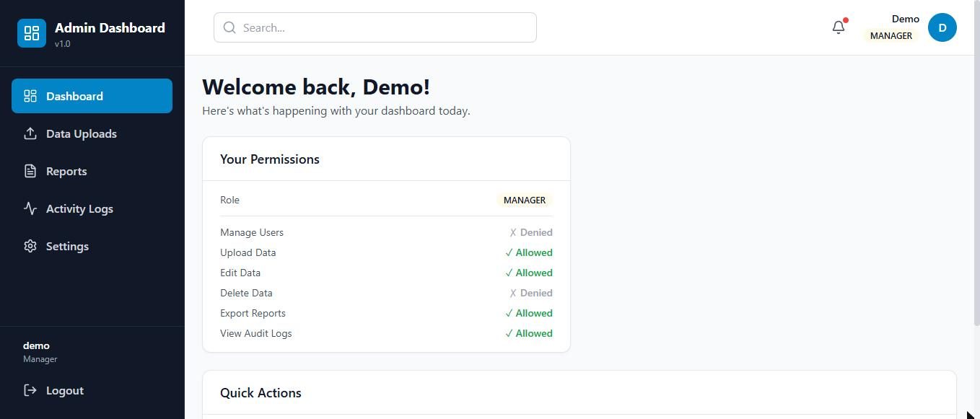Click the MANAGER role badge in permissions
This screenshot has height=419, width=980.
(525, 200)
